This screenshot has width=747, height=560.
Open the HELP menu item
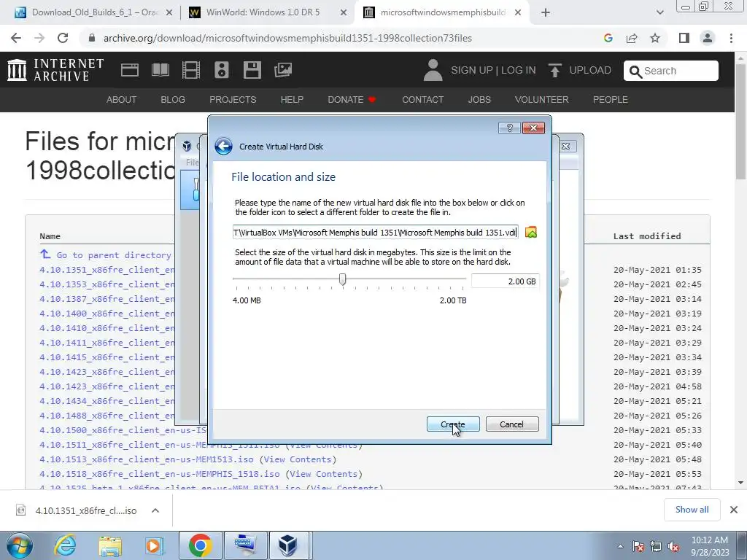tap(292, 99)
